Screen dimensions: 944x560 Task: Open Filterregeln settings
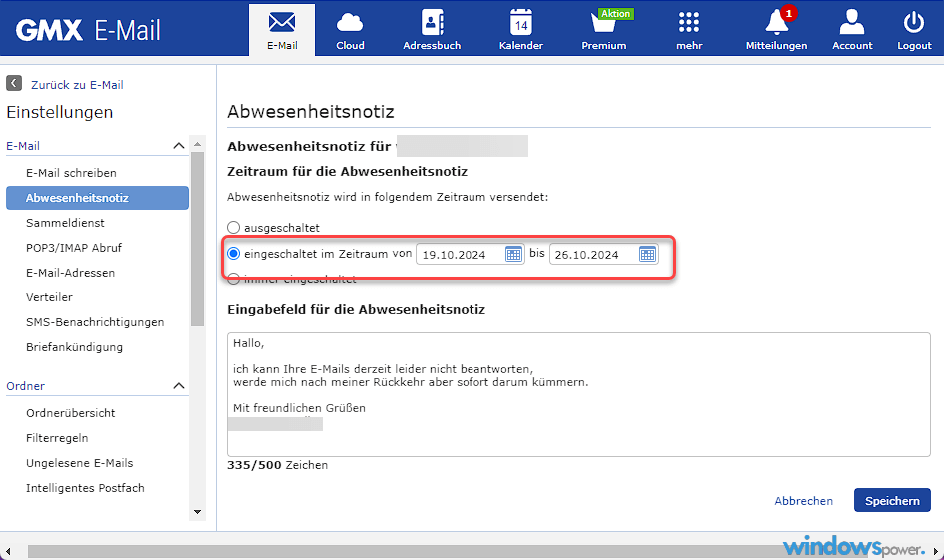point(57,438)
